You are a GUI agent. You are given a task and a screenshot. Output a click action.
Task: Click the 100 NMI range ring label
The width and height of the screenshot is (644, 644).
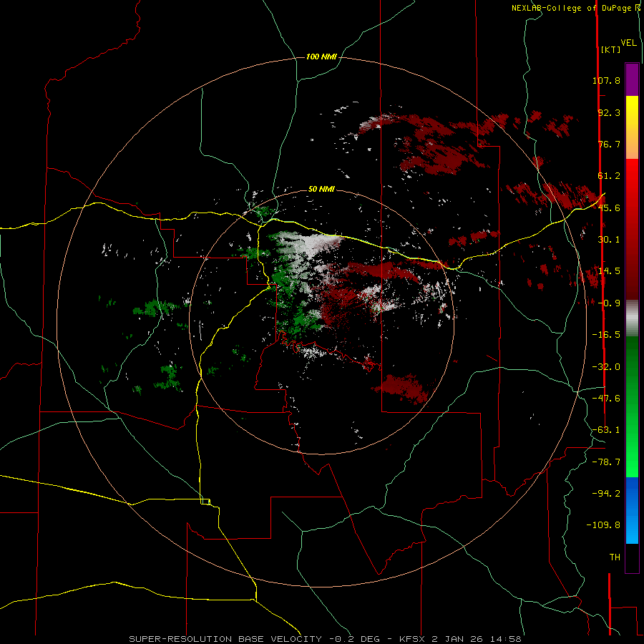[321, 57]
